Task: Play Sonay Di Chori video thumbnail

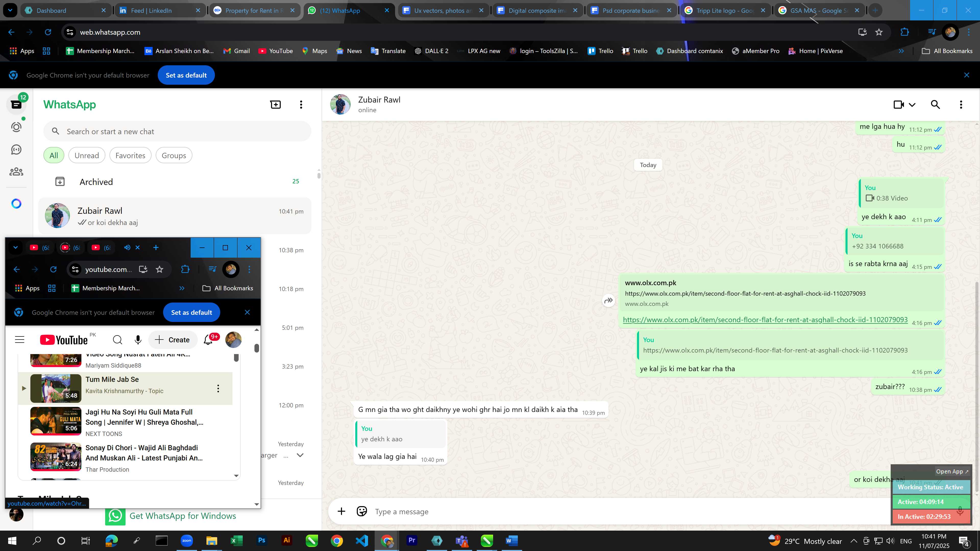Action: tap(56, 457)
